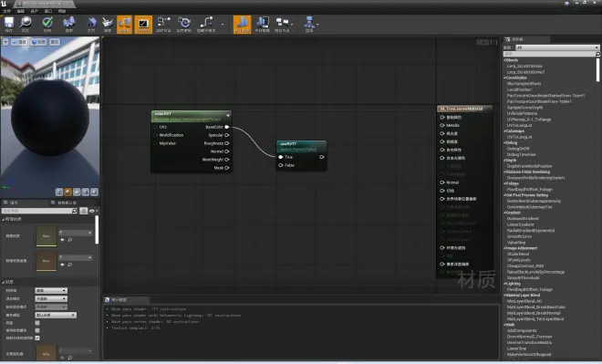Open the Asset menu in the menu bar

click(x=35, y=12)
